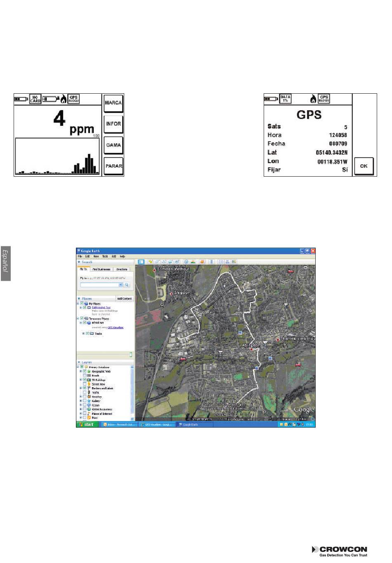Open the GPS Visualizer link

point(116,327)
